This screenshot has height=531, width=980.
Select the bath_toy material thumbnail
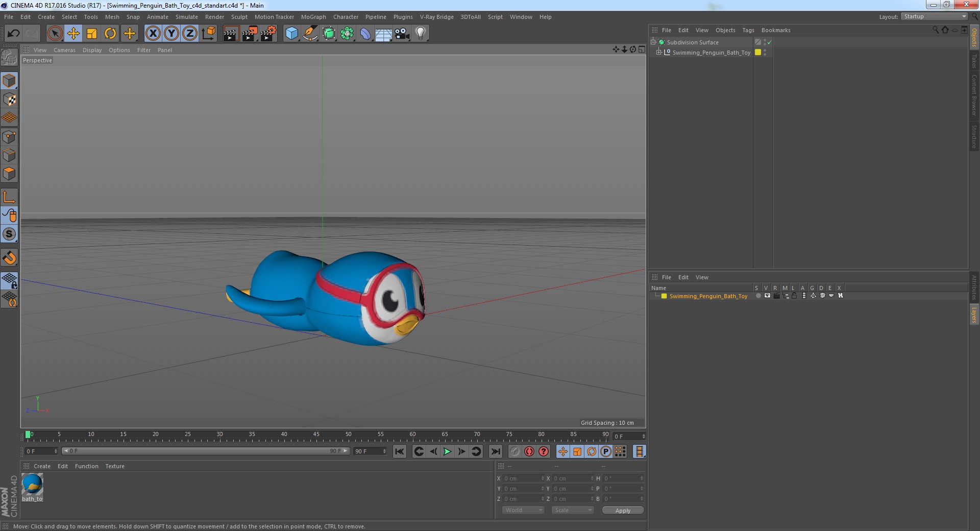pyautogui.click(x=32, y=487)
